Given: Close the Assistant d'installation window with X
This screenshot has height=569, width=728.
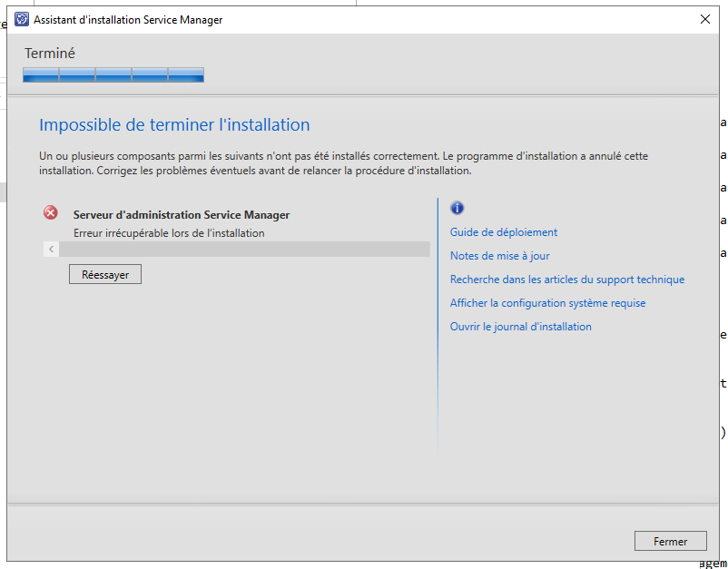Looking at the screenshot, I should click(704, 19).
